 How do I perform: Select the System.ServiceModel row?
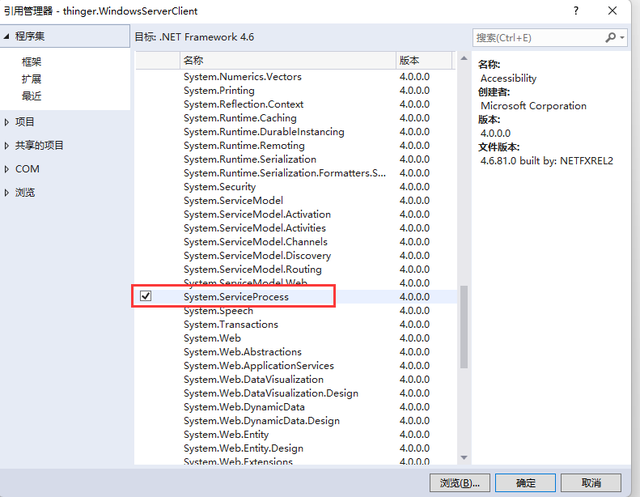(x=296, y=201)
